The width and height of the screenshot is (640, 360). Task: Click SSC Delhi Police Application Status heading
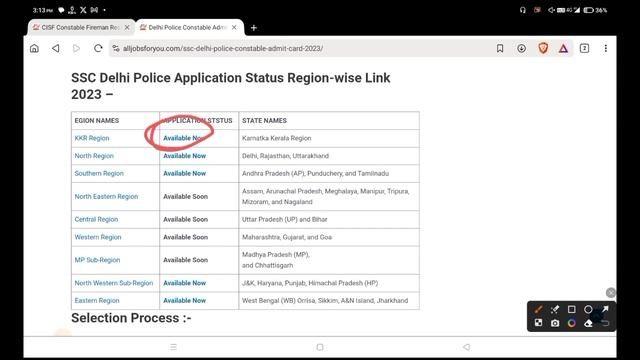tap(231, 86)
